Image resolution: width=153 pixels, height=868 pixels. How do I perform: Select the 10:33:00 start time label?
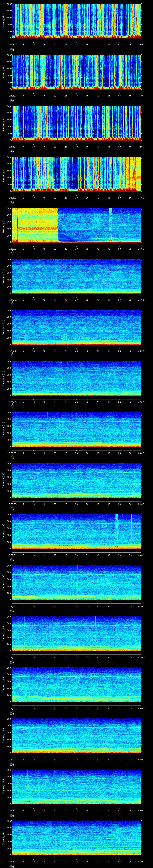click(x=12, y=249)
